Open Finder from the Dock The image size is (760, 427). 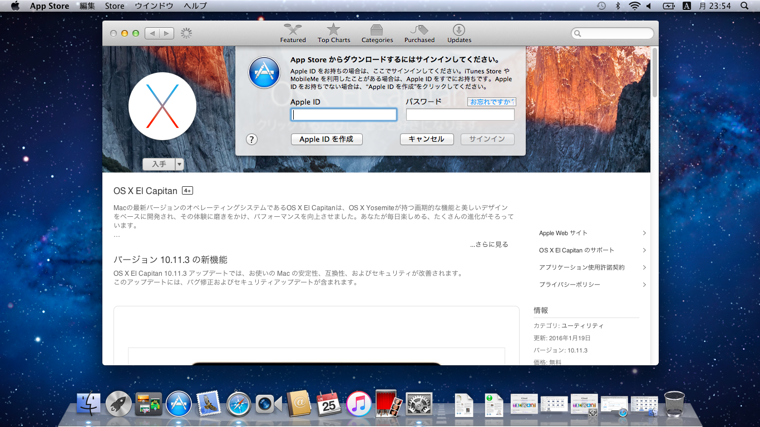pyautogui.click(x=88, y=404)
